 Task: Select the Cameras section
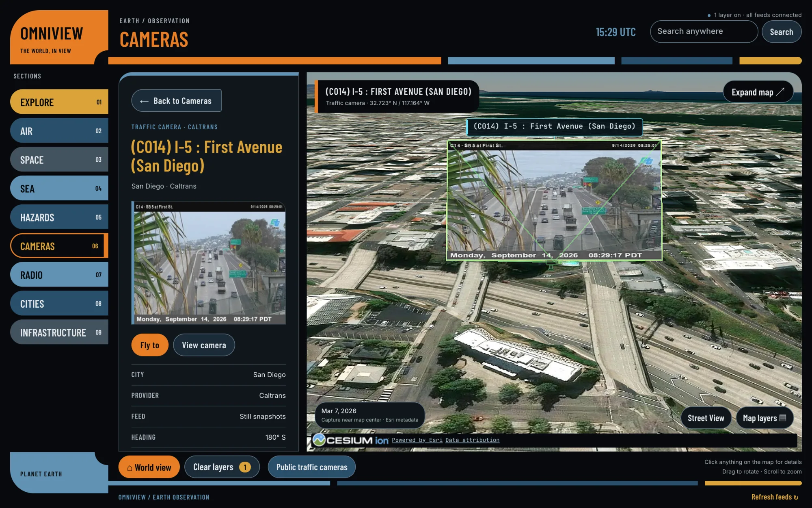pos(59,246)
